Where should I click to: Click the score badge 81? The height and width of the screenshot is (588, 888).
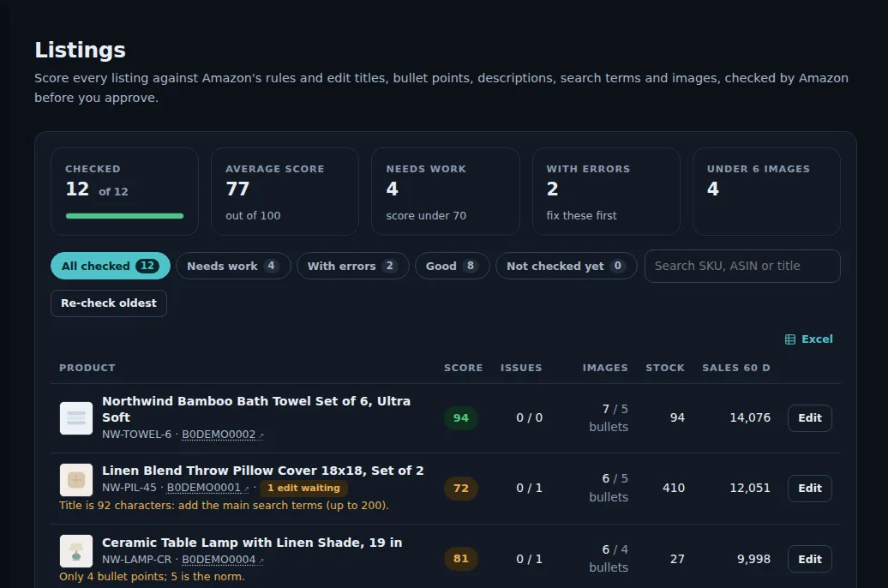click(461, 559)
